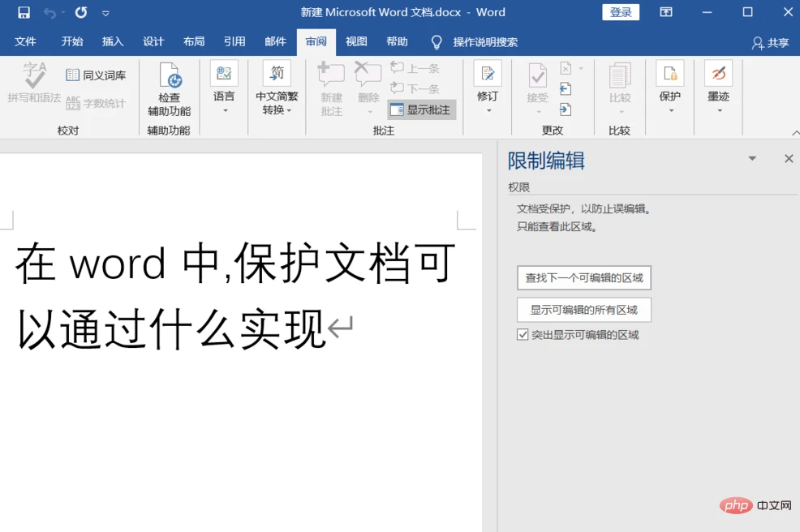Switch to the 设计 tab

[x=153, y=42]
